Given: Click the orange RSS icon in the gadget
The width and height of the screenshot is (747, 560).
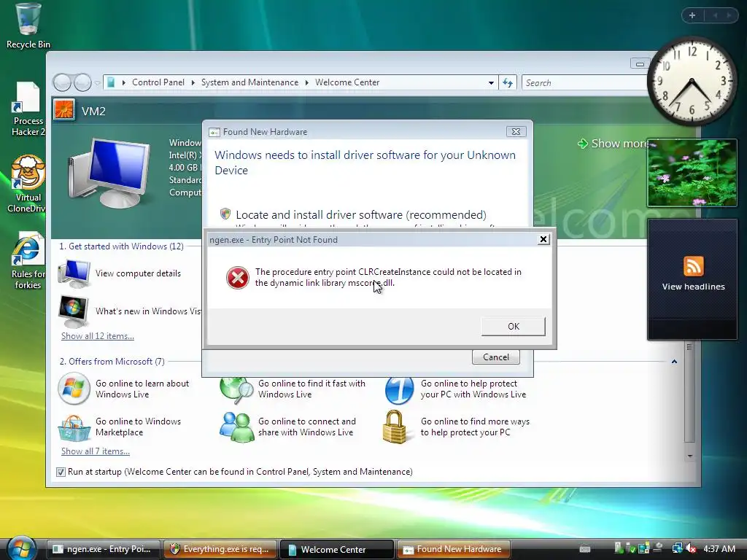Looking at the screenshot, I should 693,265.
